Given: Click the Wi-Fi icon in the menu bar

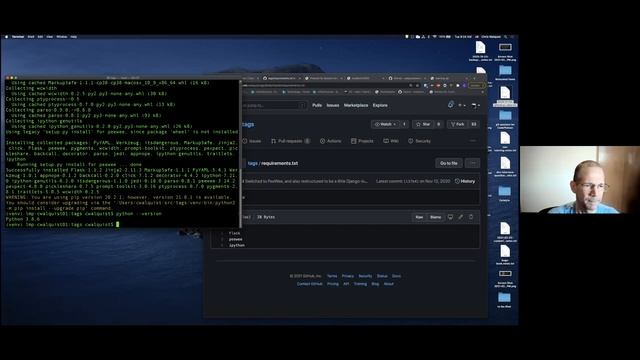Looking at the screenshot, I should tap(435, 37).
